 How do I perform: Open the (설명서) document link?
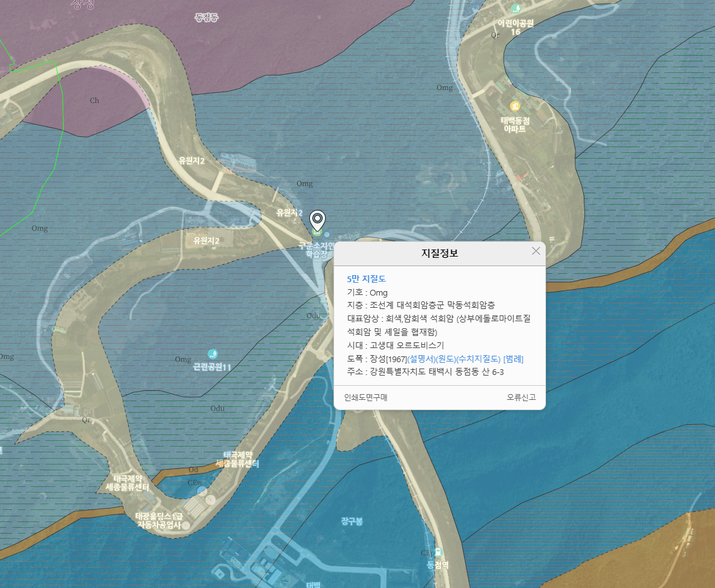[421, 359]
